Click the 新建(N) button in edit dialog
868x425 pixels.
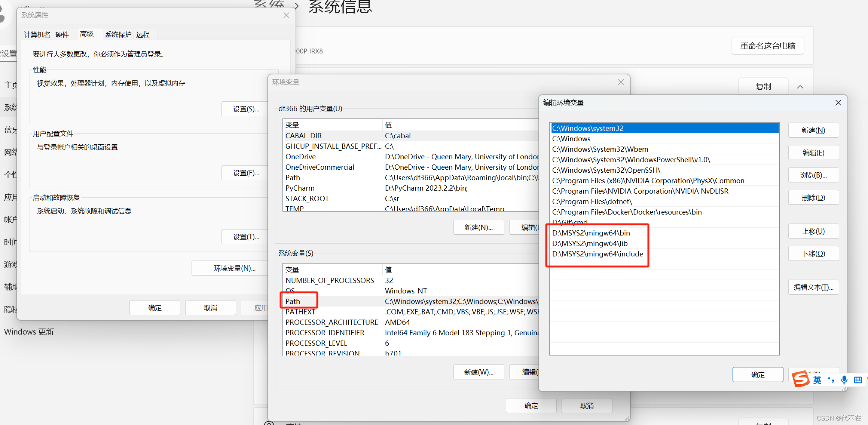point(813,130)
